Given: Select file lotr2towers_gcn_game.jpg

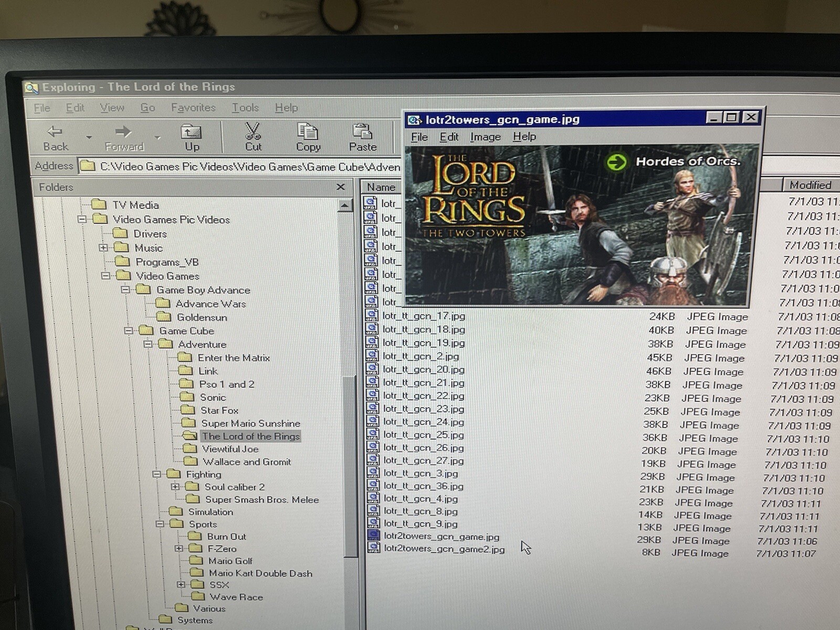Looking at the screenshot, I should [441, 536].
